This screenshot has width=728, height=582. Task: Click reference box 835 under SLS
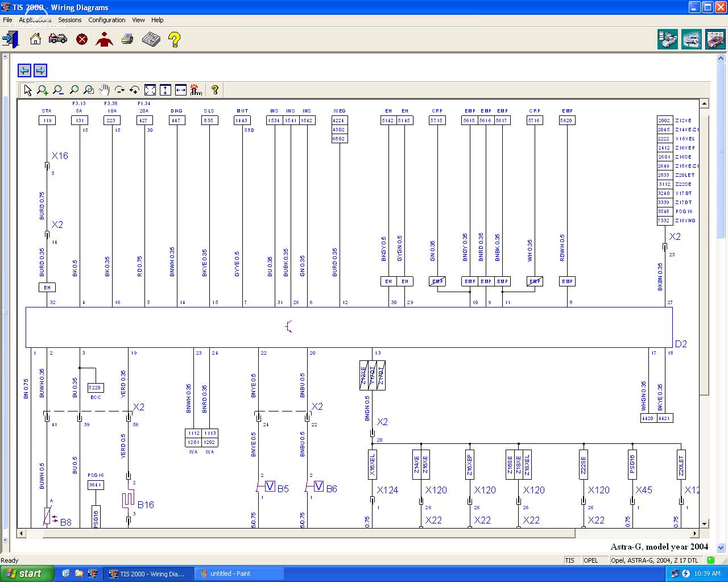(209, 120)
